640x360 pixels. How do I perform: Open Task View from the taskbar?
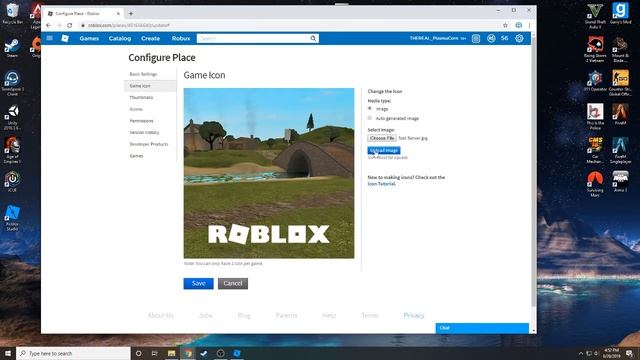pos(155,353)
